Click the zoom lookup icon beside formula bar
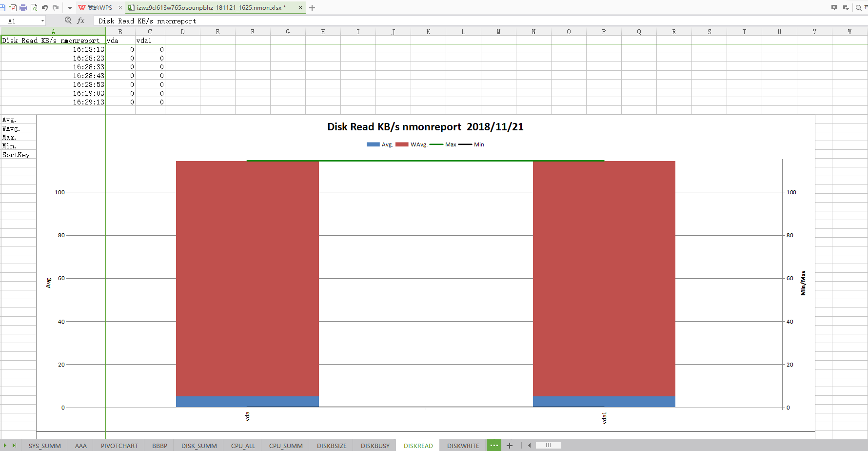 (68, 20)
